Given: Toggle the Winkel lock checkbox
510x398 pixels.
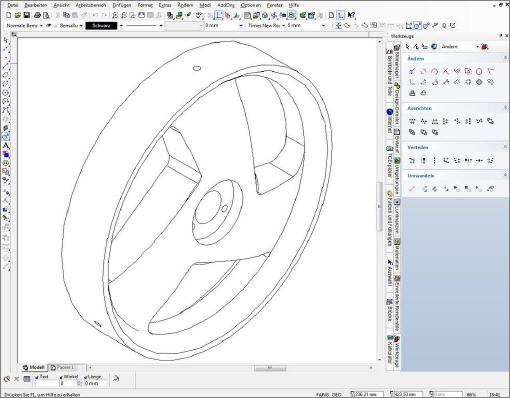Looking at the screenshot, I should pos(61,377).
